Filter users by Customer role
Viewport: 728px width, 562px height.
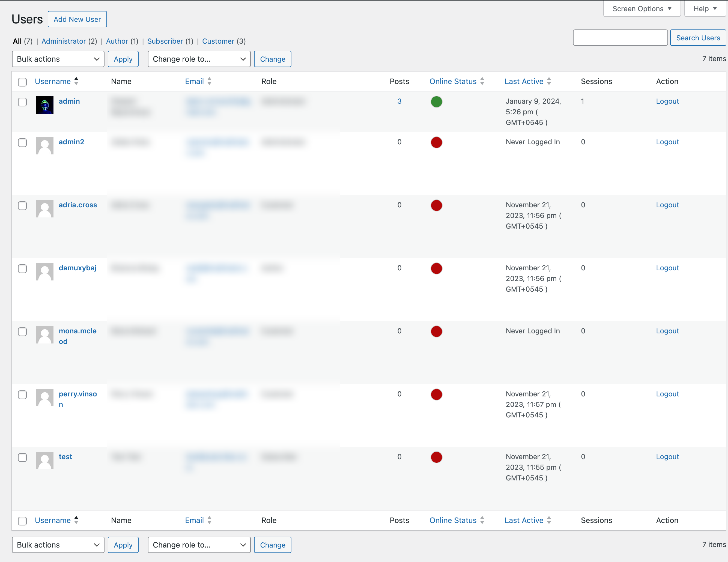pos(218,41)
